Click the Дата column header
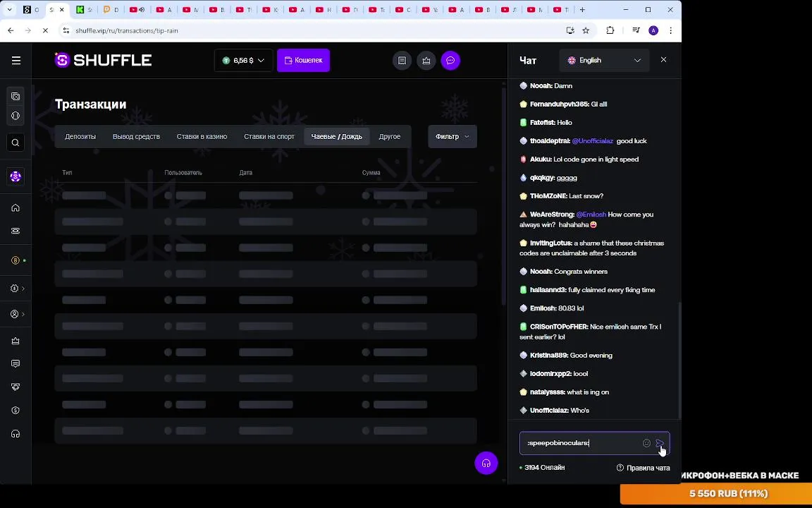812x508 pixels. [245, 173]
